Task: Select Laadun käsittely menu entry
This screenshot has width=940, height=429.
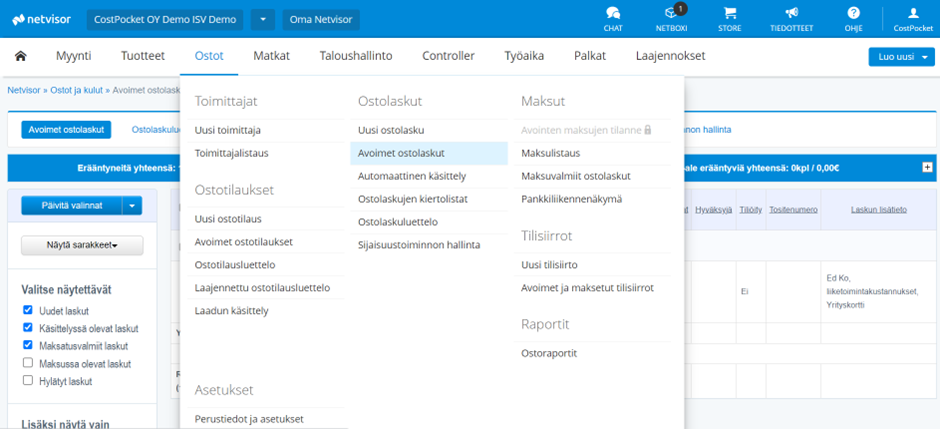Action: click(x=231, y=311)
